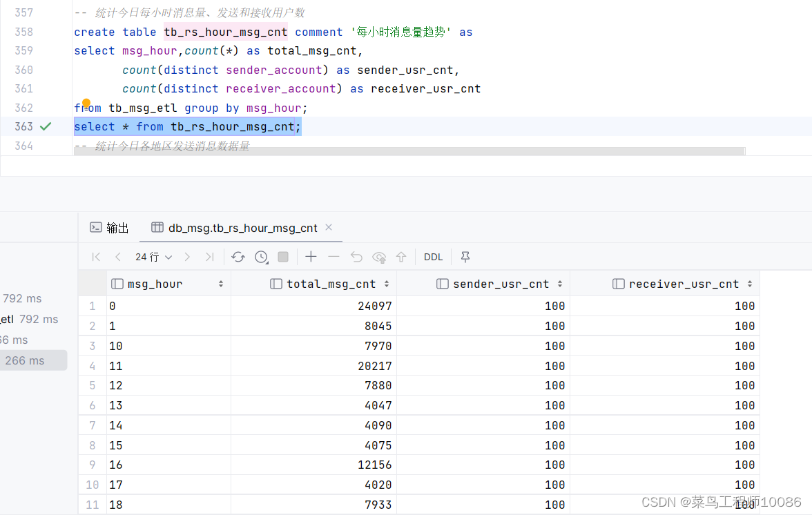Pin the result tab
The image size is (812, 515).
(x=465, y=257)
